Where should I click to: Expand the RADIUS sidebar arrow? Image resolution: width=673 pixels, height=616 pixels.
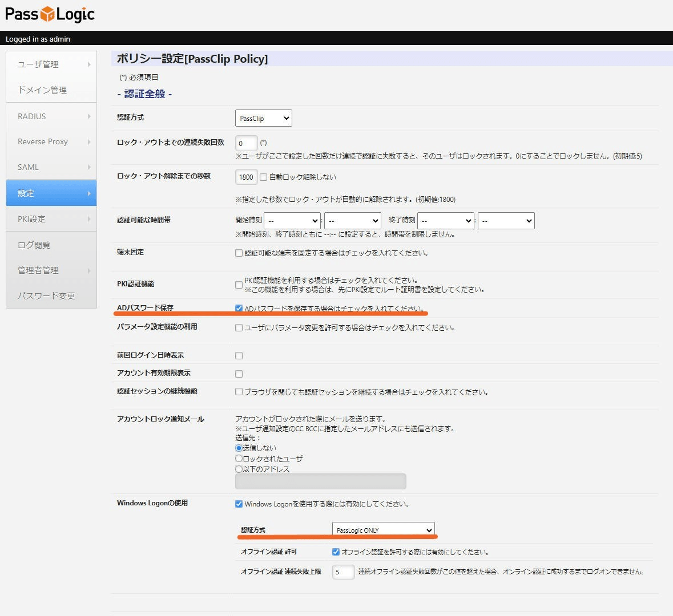pos(89,116)
